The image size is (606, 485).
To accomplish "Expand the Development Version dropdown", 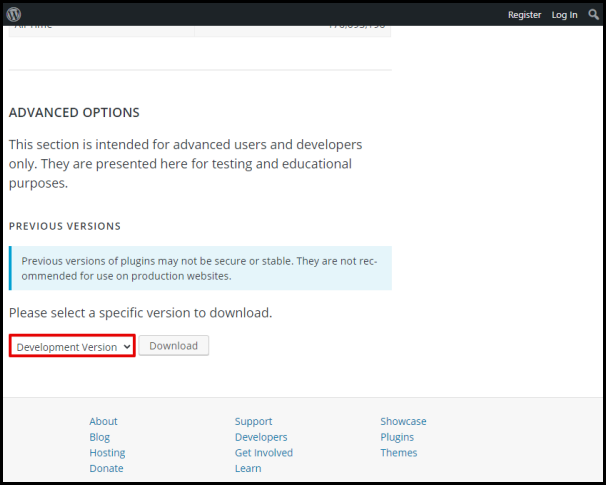I will tap(72, 346).
